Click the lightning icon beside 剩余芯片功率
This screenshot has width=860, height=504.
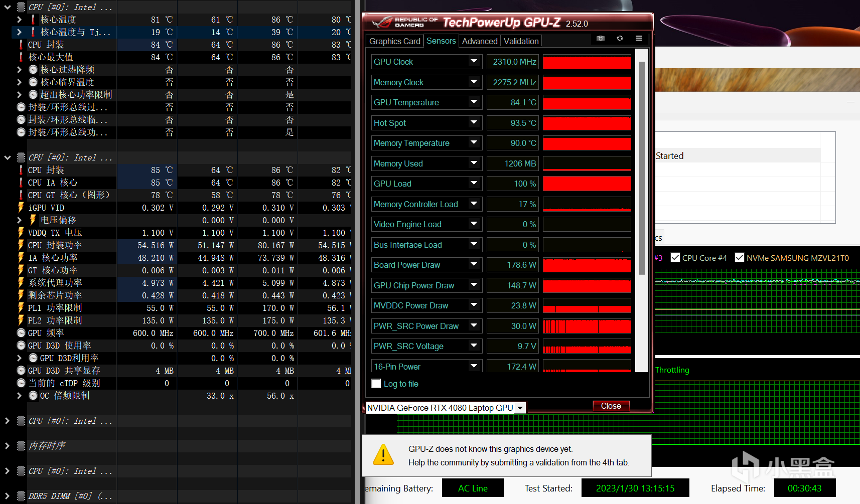[x=21, y=295]
